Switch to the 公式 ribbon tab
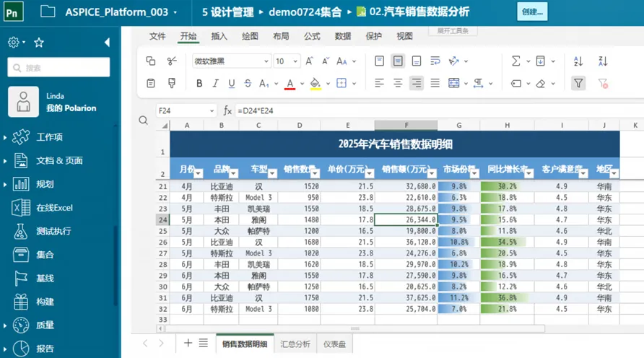The image size is (644, 358). point(312,36)
